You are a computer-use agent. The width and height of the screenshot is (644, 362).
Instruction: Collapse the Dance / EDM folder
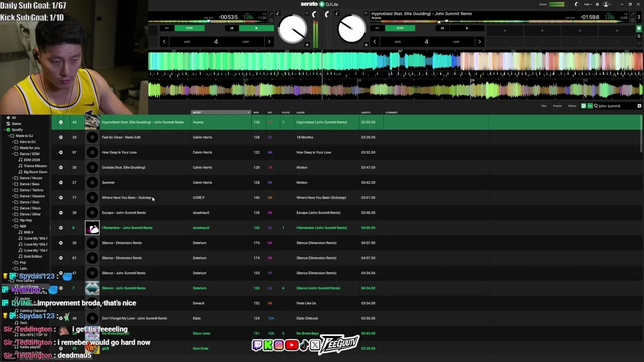(13, 154)
